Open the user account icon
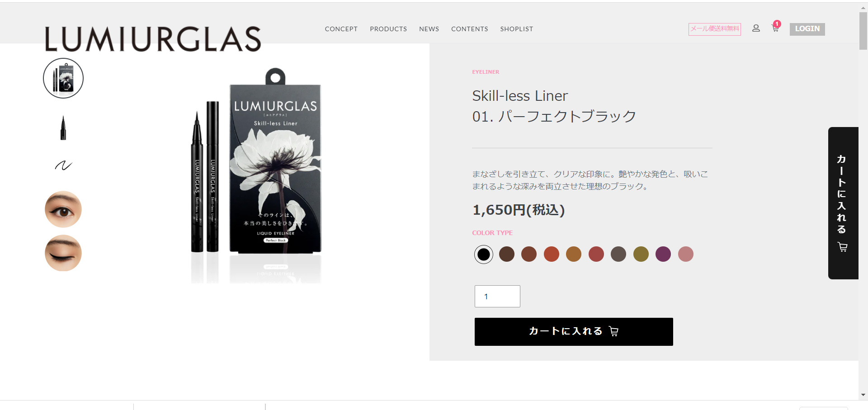The image size is (868, 410). (756, 28)
